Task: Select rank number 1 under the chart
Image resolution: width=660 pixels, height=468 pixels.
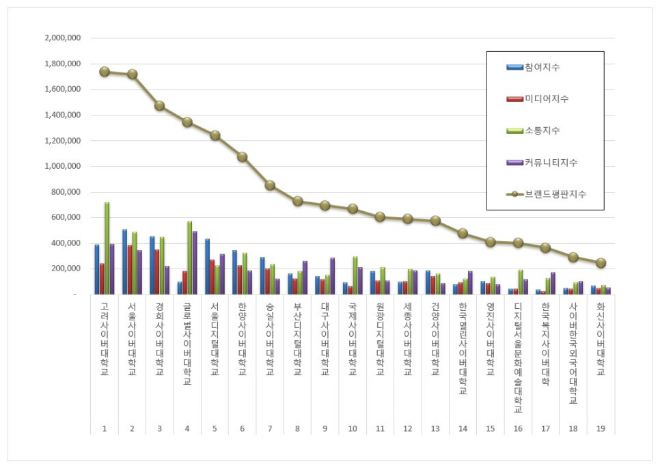Action: [x=104, y=429]
